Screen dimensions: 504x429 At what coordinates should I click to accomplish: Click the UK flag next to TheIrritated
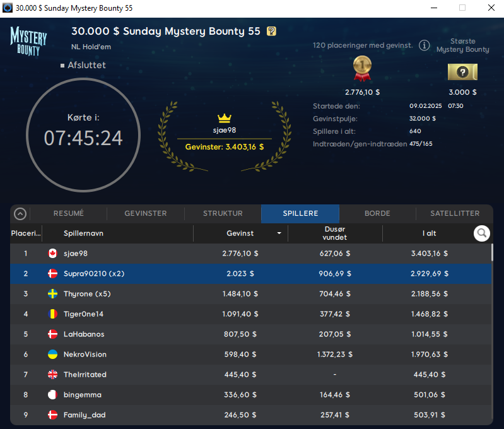[53, 375]
